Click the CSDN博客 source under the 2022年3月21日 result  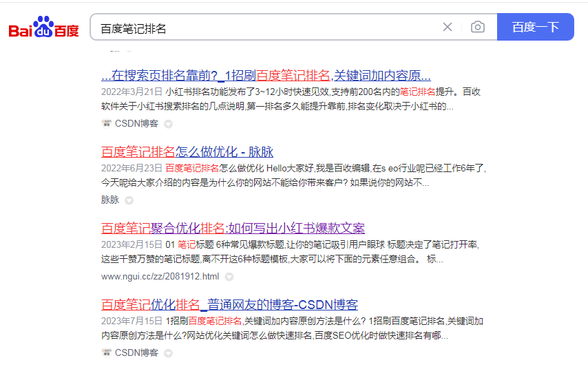coord(136,123)
